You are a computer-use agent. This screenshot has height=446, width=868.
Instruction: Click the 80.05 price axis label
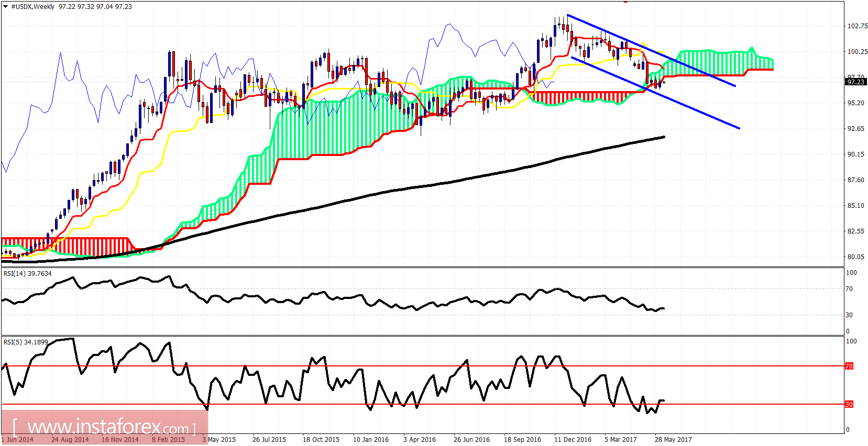pyautogui.click(x=855, y=257)
